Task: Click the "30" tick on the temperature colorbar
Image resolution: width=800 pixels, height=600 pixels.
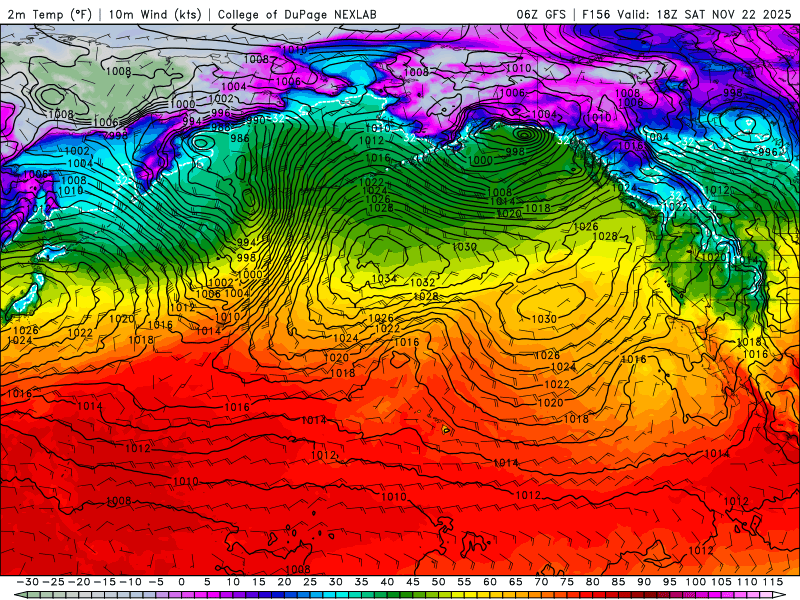Action: click(336, 582)
